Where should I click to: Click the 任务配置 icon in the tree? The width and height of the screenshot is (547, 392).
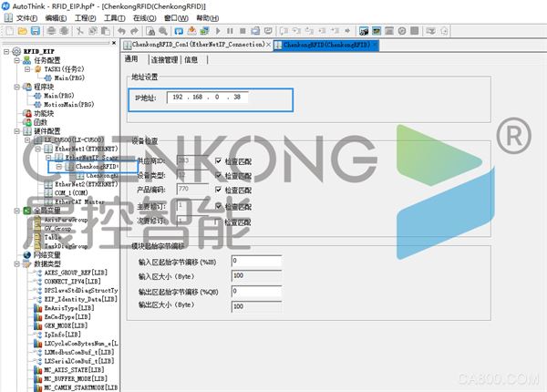[27, 60]
